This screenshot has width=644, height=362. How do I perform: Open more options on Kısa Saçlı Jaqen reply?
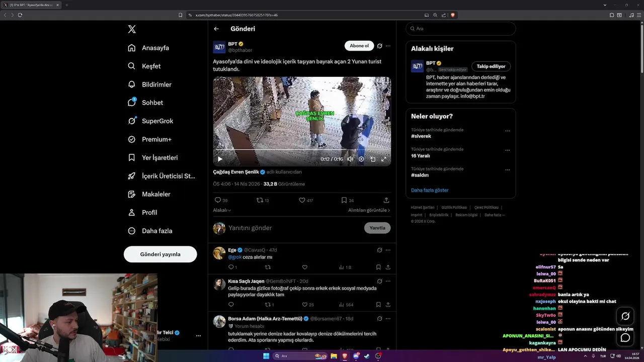(x=388, y=281)
